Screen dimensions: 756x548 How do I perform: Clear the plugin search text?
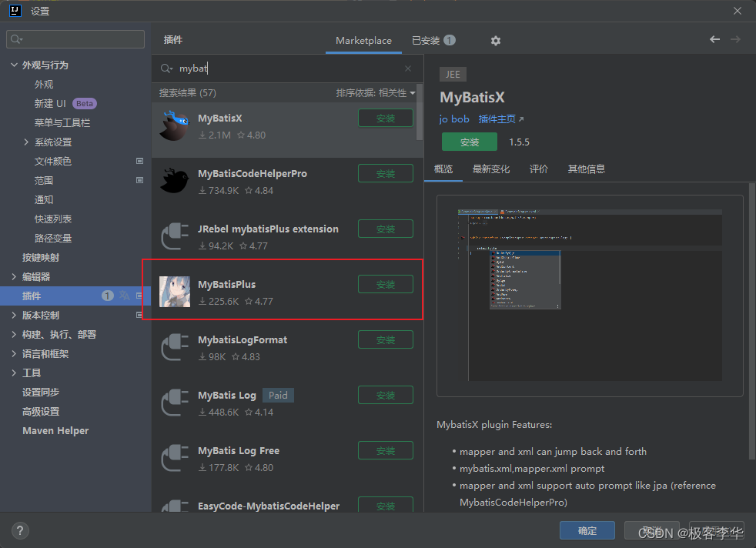[x=408, y=68]
